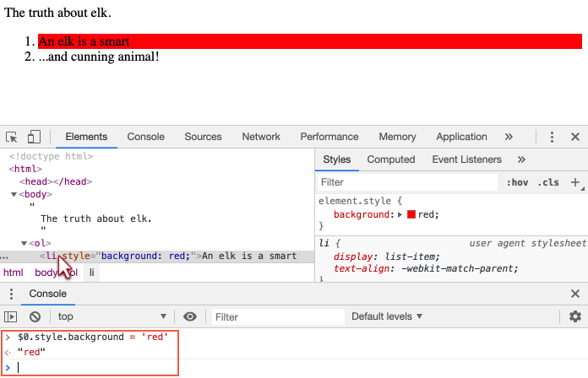Click the eye live expression icon

pos(190,316)
